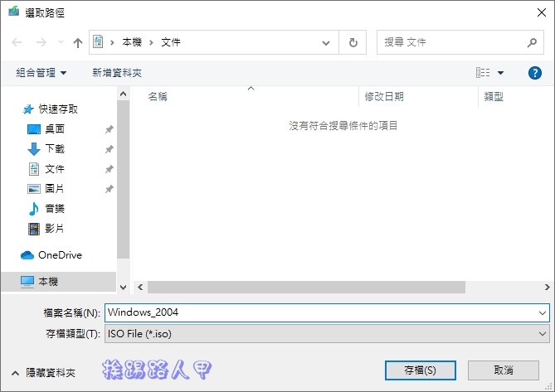Open the 存檔類型 ISO File combo box
This screenshot has width=555, height=392.
click(x=327, y=334)
